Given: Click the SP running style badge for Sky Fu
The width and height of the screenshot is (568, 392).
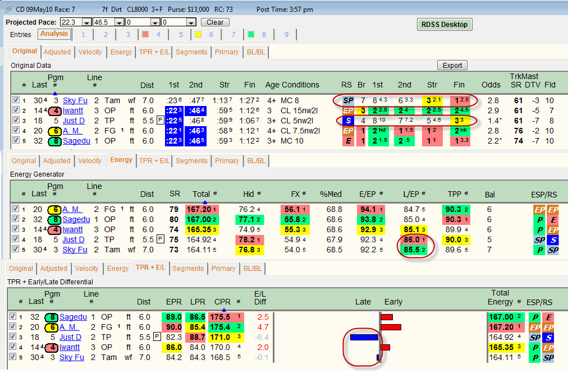Looking at the screenshot, I should [x=348, y=100].
